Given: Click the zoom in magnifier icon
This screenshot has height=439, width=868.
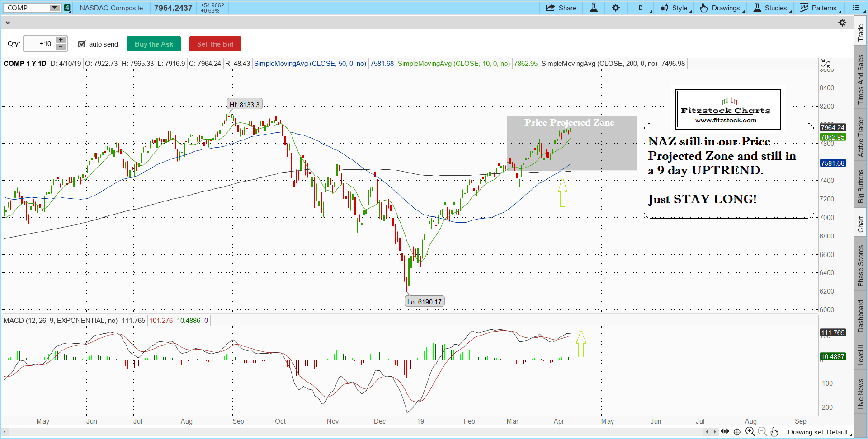Looking at the screenshot, I should click(750, 432).
